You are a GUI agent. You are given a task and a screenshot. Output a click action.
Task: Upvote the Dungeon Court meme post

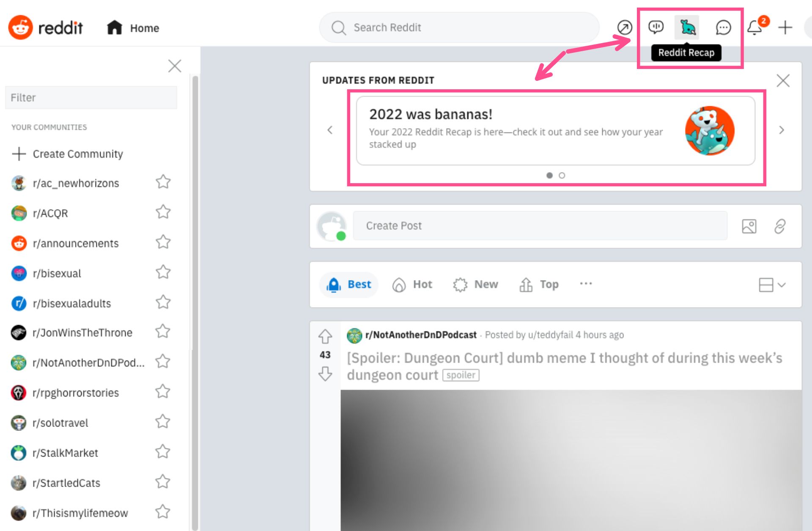pos(325,336)
